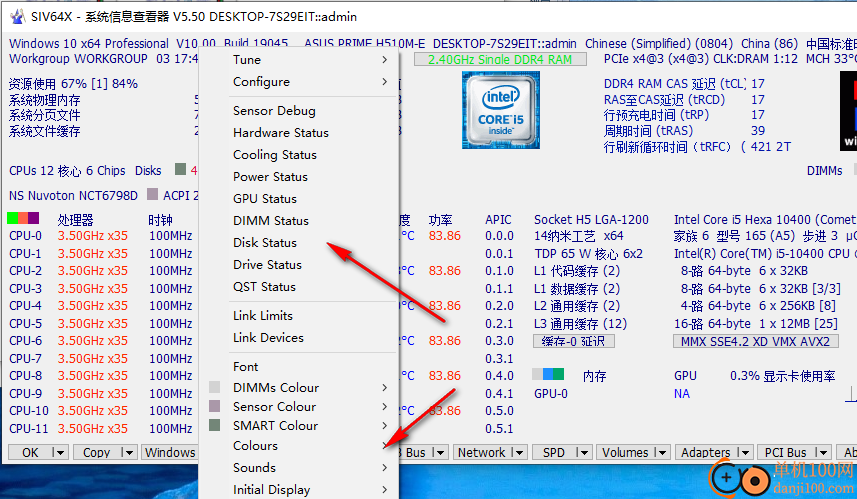Click the 缓存-0 延迟 button
The height and width of the screenshot is (499, 857).
pos(573,341)
